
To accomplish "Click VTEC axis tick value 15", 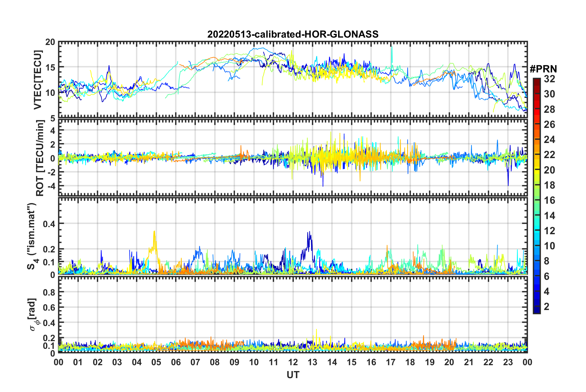I will click(50, 67).
